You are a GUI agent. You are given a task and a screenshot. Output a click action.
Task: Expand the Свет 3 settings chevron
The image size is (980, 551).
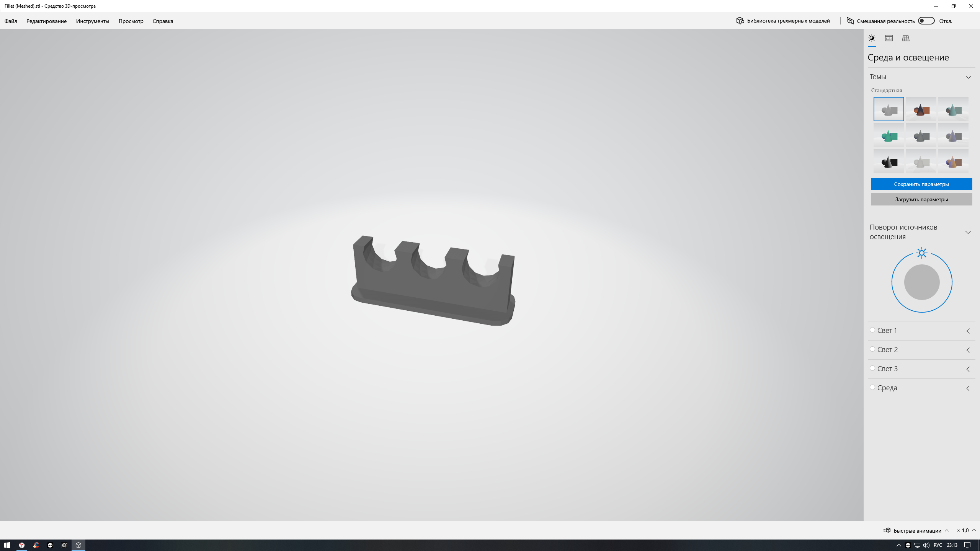tap(968, 369)
